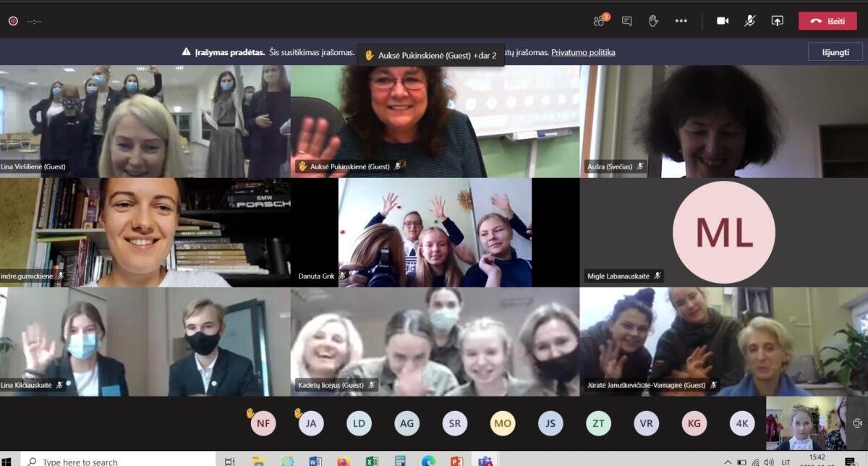Open the participants list icon
Screen dimensions: 868x466
tap(600, 21)
